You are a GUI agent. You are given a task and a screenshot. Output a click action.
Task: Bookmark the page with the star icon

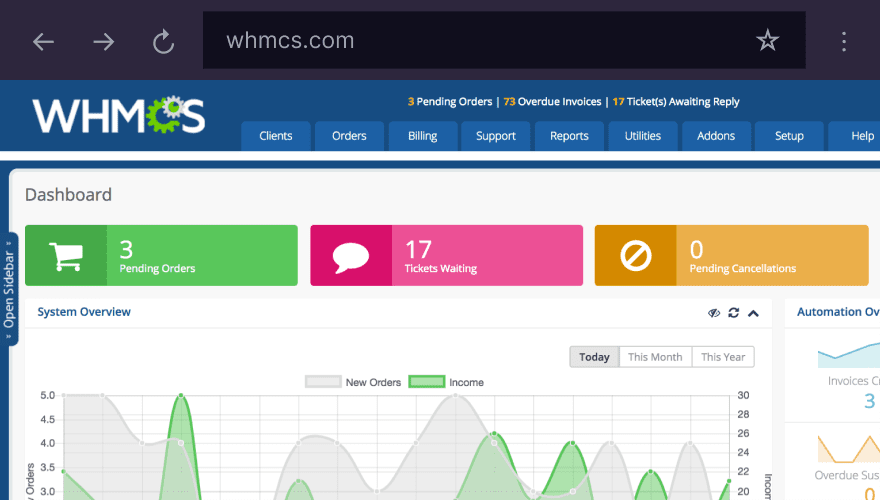[767, 40]
